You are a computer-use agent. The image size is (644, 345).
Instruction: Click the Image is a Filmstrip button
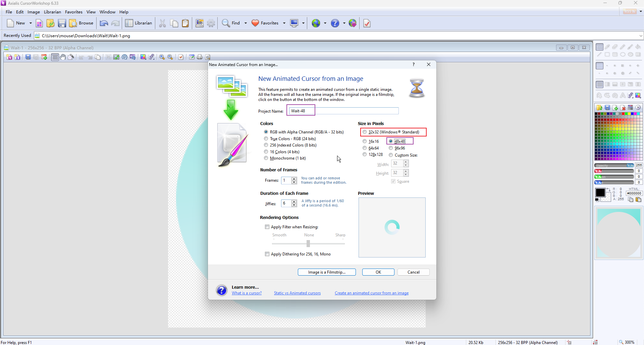pyautogui.click(x=327, y=272)
